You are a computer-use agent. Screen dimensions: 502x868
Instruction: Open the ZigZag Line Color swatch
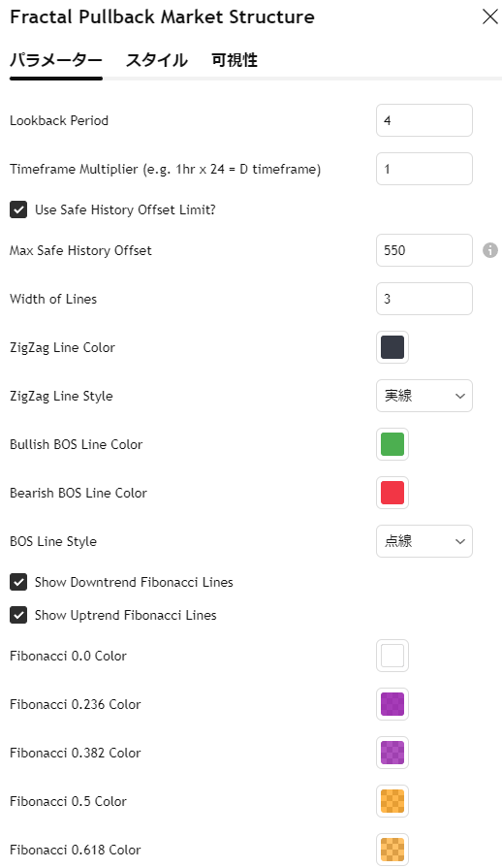click(392, 347)
